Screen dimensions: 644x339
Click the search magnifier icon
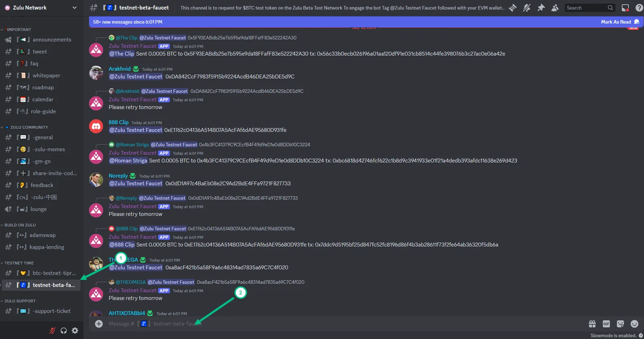(x=610, y=8)
